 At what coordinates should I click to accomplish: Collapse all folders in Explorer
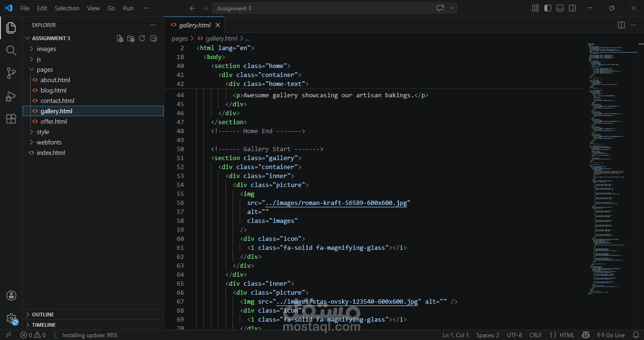click(x=153, y=38)
